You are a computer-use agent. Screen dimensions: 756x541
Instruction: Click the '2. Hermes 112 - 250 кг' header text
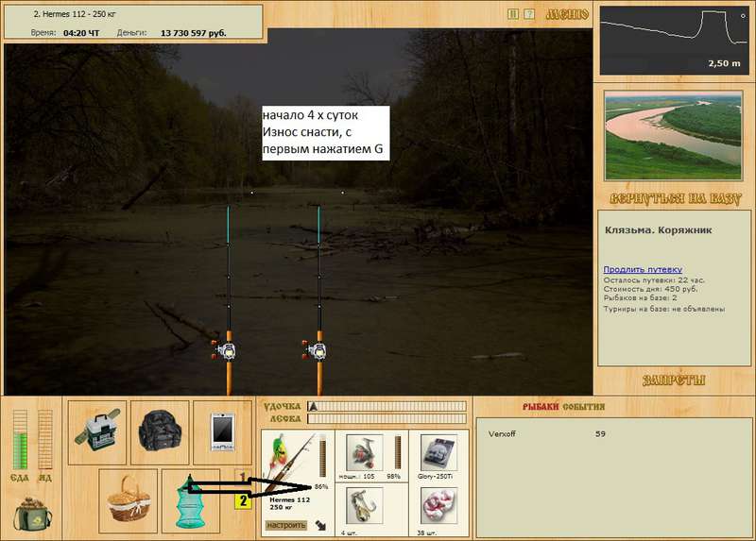click(x=75, y=14)
